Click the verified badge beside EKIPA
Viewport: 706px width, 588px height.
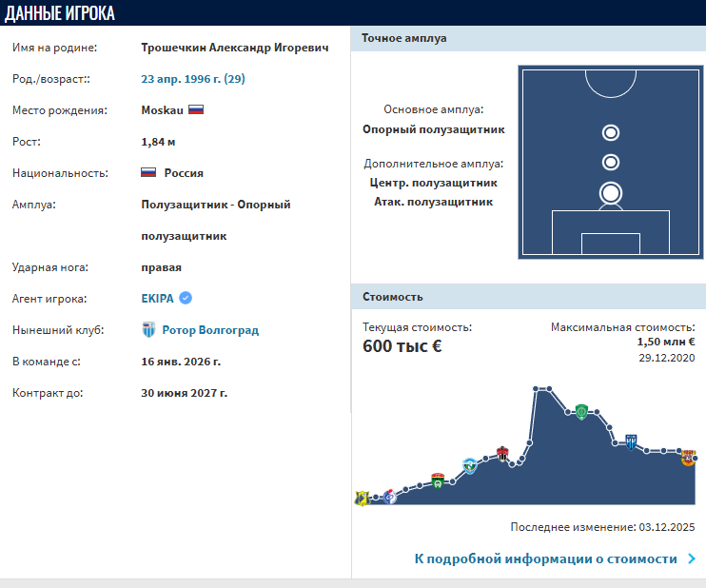click(186, 298)
